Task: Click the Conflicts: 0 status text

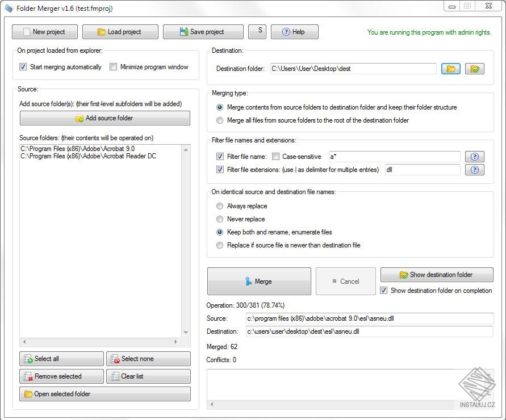Action: pos(221,360)
